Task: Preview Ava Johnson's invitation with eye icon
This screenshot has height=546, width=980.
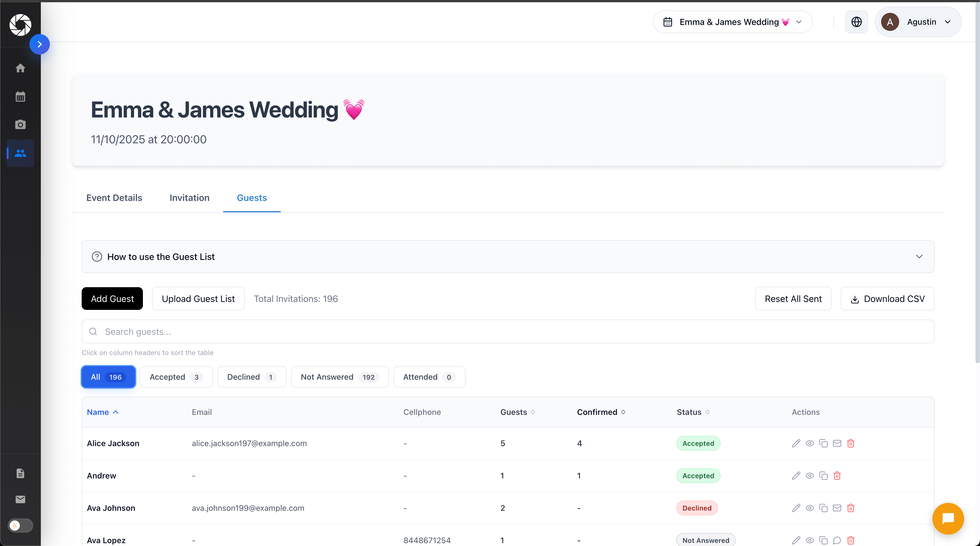Action: point(810,508)
